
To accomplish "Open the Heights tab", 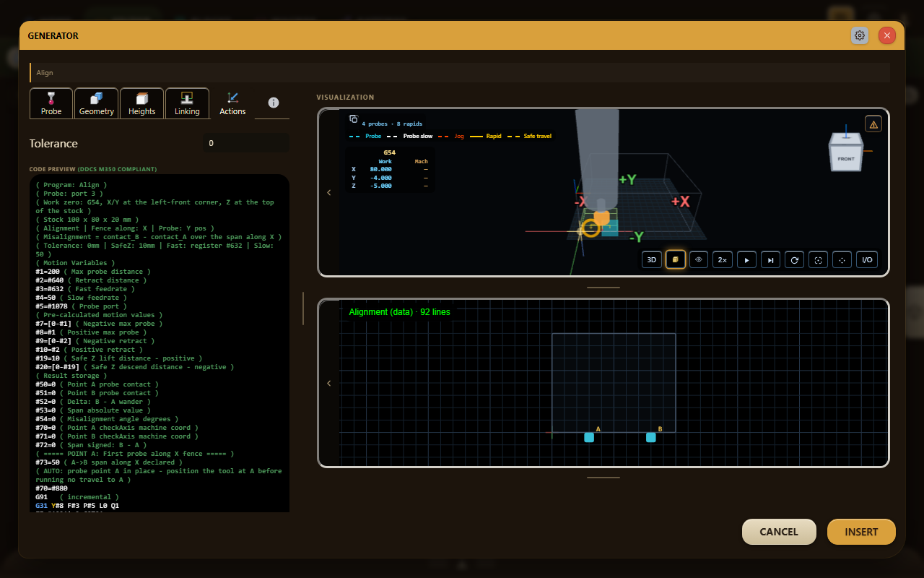I will (141, 103).
